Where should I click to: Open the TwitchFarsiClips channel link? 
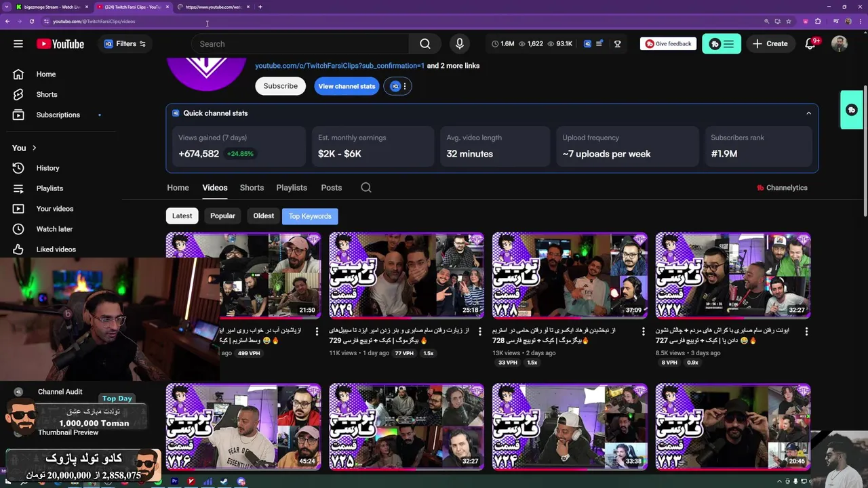click(x=340, y=66)
